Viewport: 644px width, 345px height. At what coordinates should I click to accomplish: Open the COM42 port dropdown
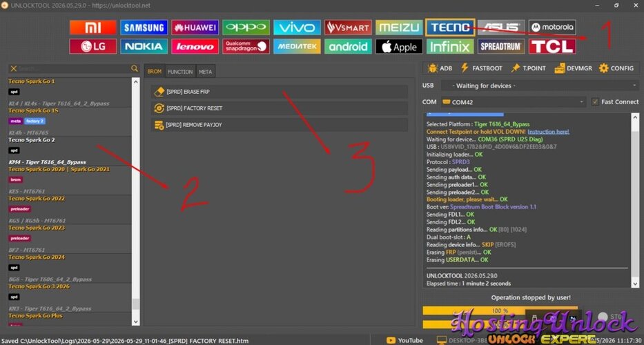(514, 102)
